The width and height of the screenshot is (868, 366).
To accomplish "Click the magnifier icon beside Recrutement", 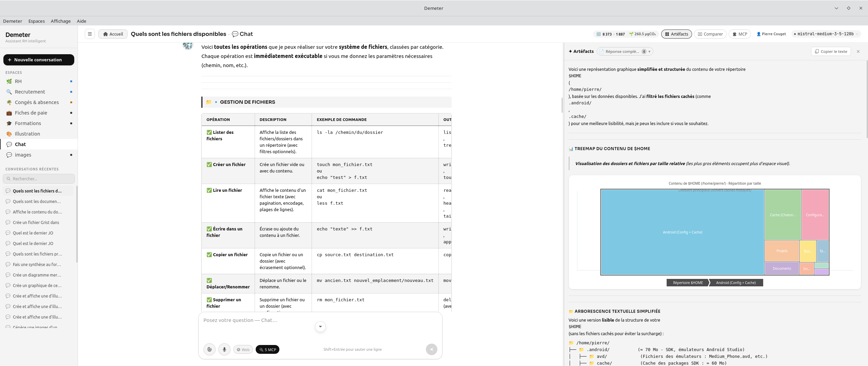I will click(9, 92).
